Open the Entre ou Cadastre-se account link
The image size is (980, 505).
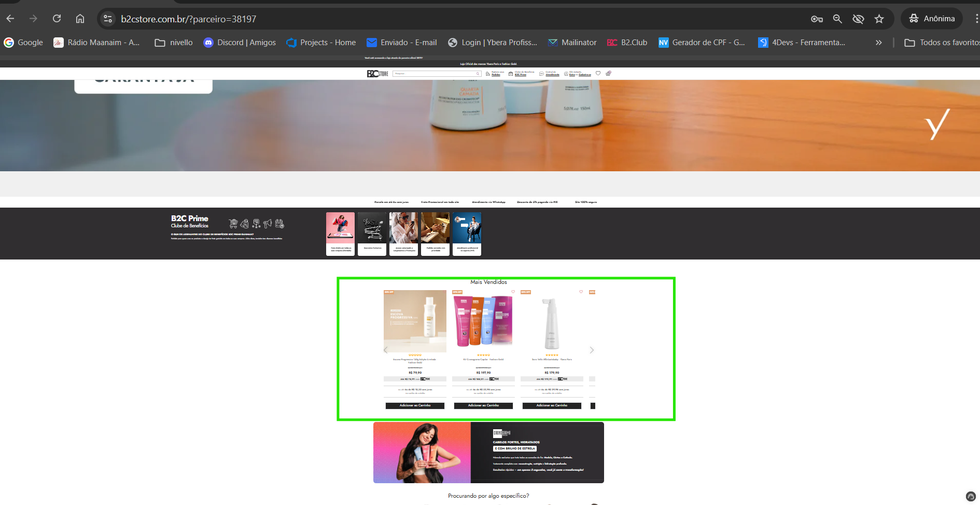(578, 74)
